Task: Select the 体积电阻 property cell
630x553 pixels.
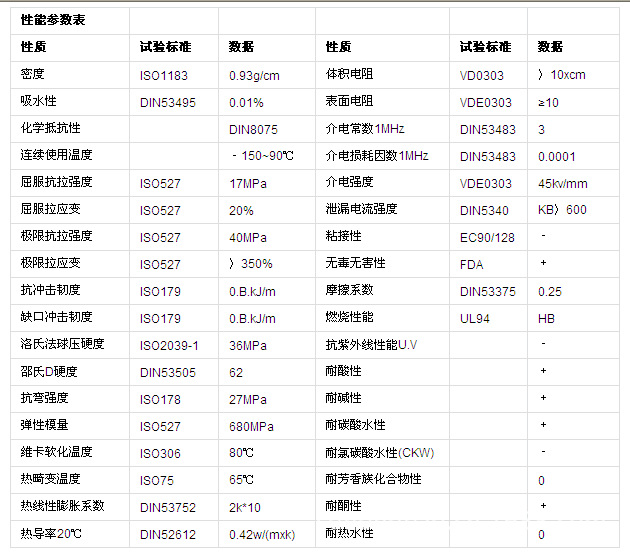Action: (349, 75)
